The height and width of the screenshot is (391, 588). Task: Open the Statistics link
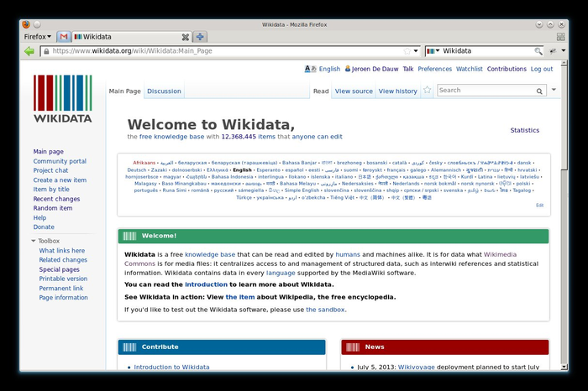525,130
